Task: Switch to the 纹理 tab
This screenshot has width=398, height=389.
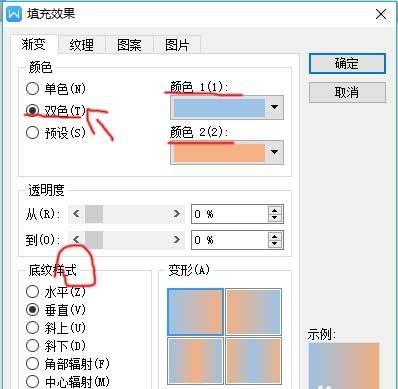Action: pos(82,45)
